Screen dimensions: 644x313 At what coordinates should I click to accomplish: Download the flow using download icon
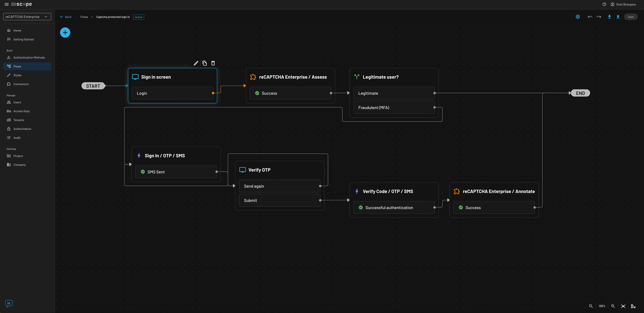pos(609,17)
